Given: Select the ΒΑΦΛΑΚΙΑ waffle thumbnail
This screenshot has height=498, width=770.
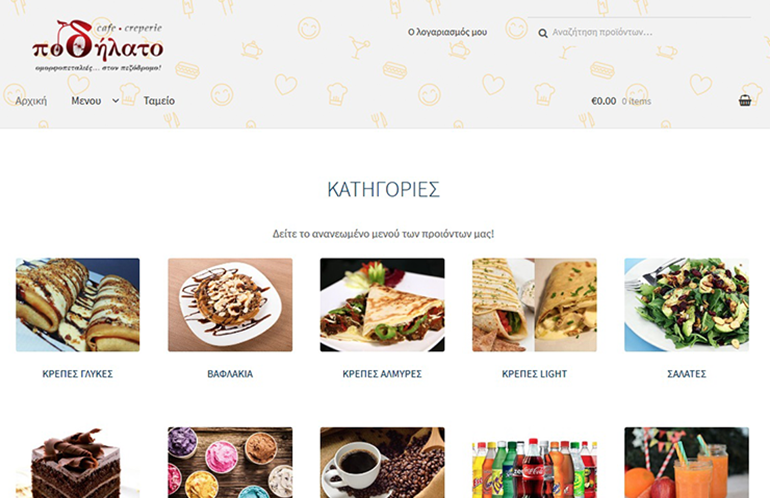Looking at the screenshot, I should tap(230, 304).
